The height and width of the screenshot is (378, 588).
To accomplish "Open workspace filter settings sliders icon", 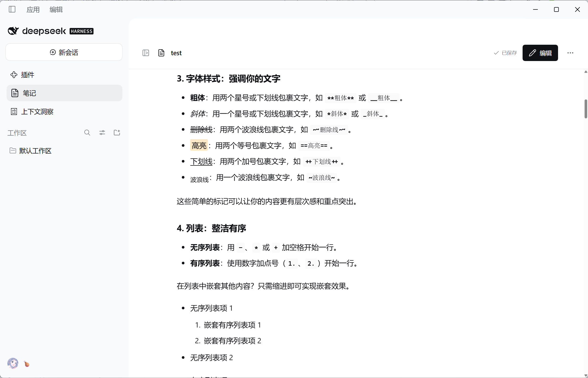I will coord(102,133).
